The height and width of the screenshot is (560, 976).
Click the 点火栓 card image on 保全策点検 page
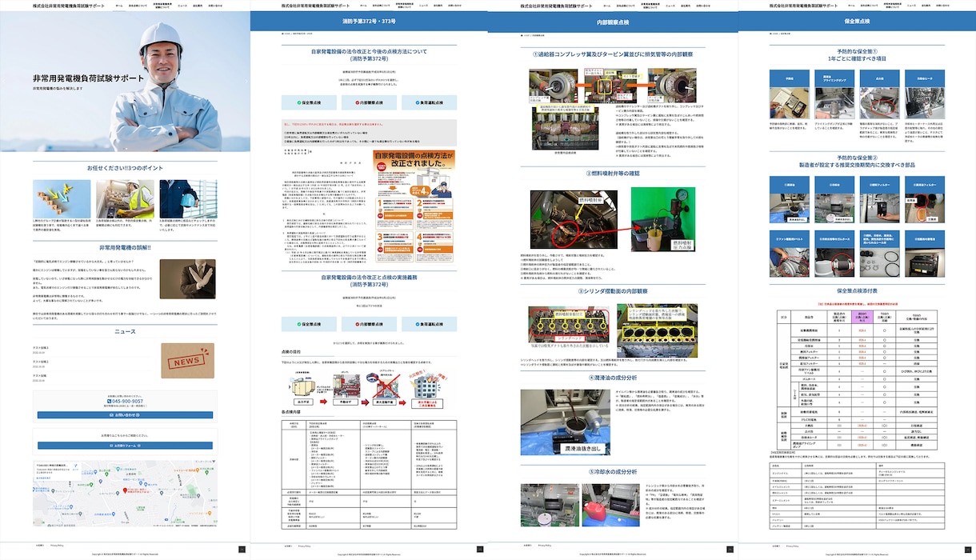coord(880,102)
